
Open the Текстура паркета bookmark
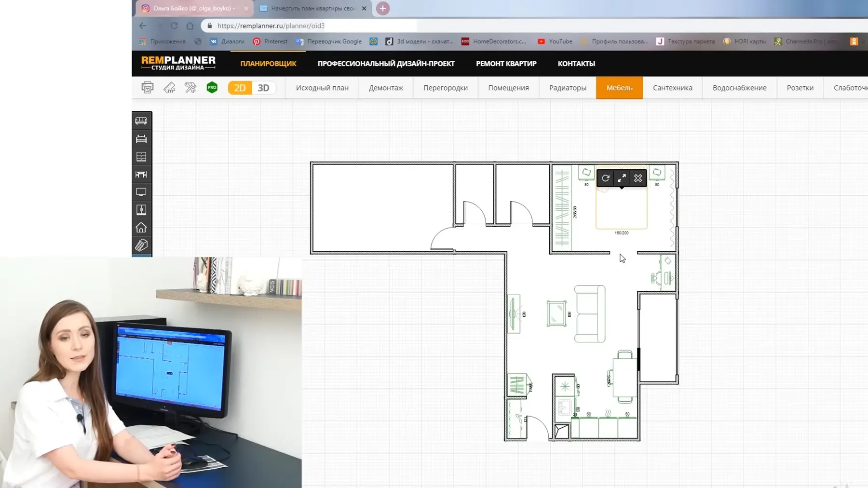pyautogui.click(x=686, y=41)
